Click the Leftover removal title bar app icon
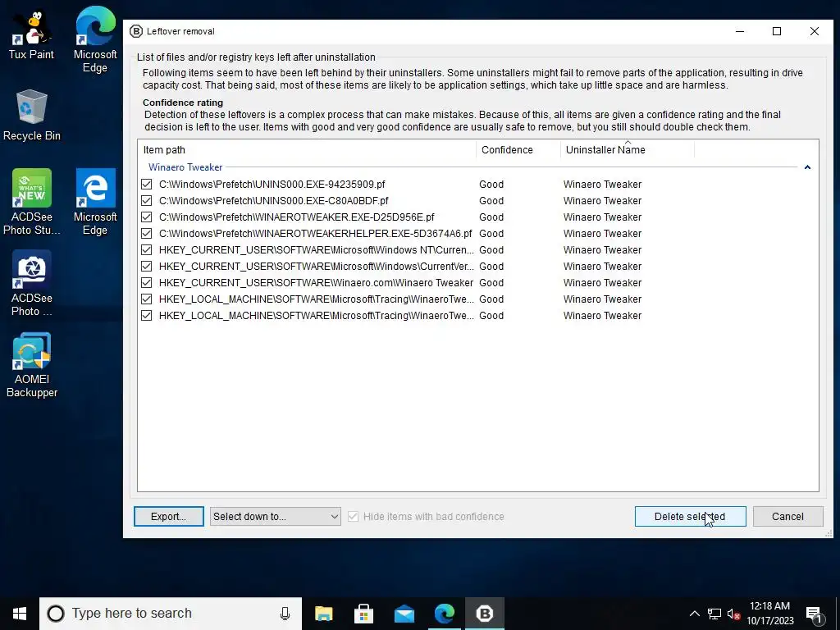840x630 pixels. click(136, 31)
